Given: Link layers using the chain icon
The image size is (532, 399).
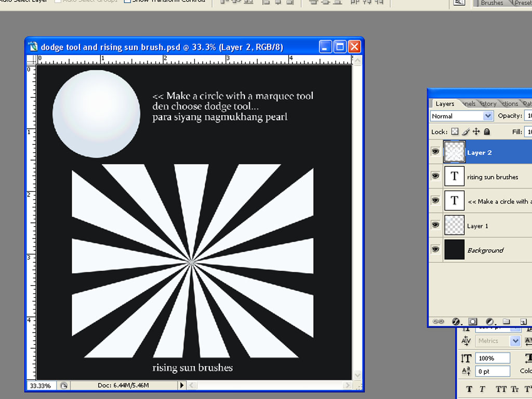Looking at the screenshot, I should 438,321.
